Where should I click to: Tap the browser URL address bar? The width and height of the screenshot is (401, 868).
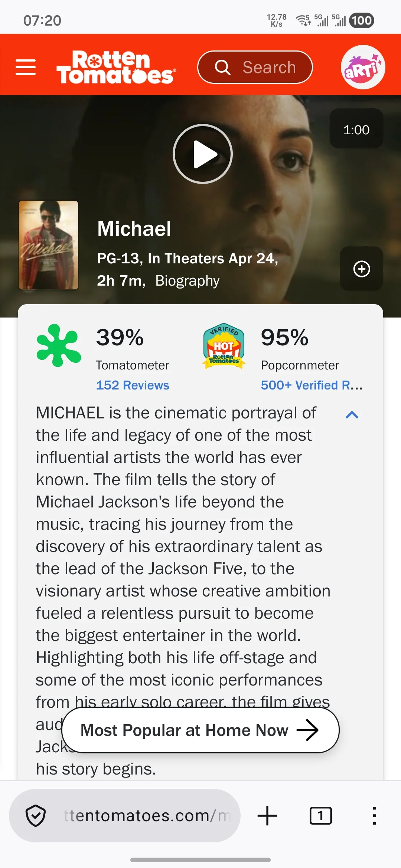147,816
